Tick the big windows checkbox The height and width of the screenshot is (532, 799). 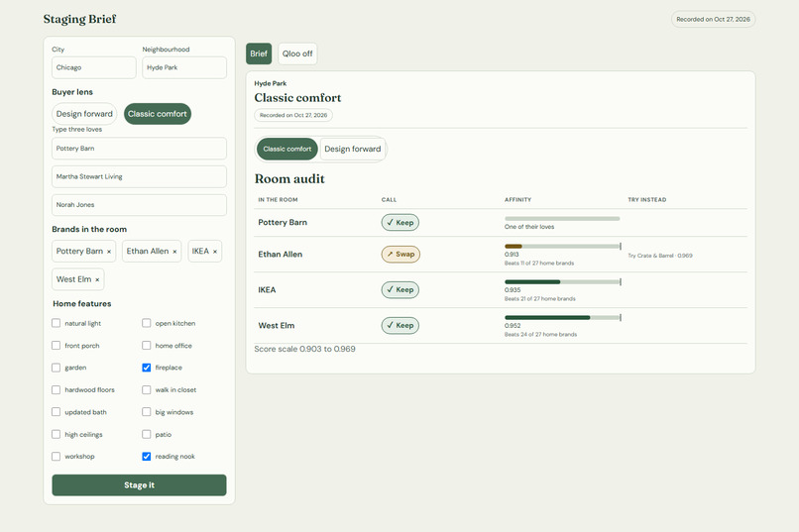tap(147, 412)
